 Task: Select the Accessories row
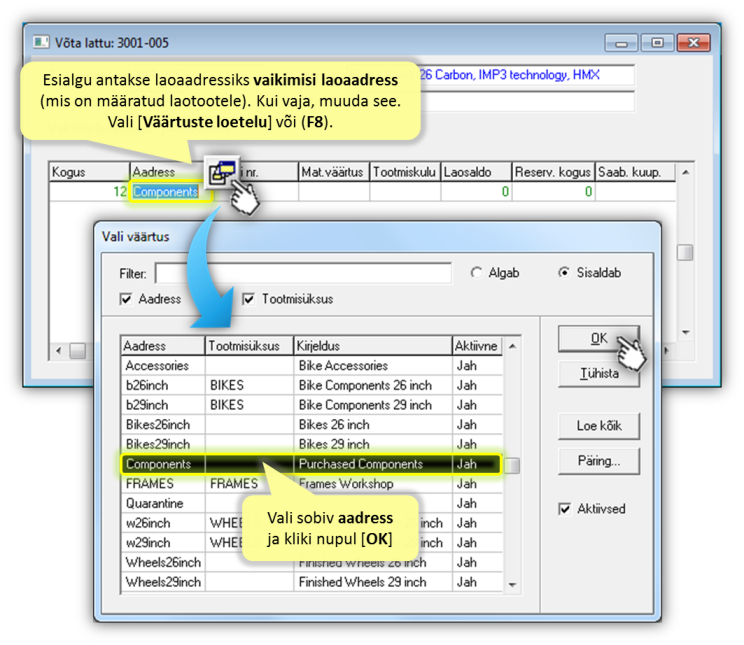pos(312,366)
